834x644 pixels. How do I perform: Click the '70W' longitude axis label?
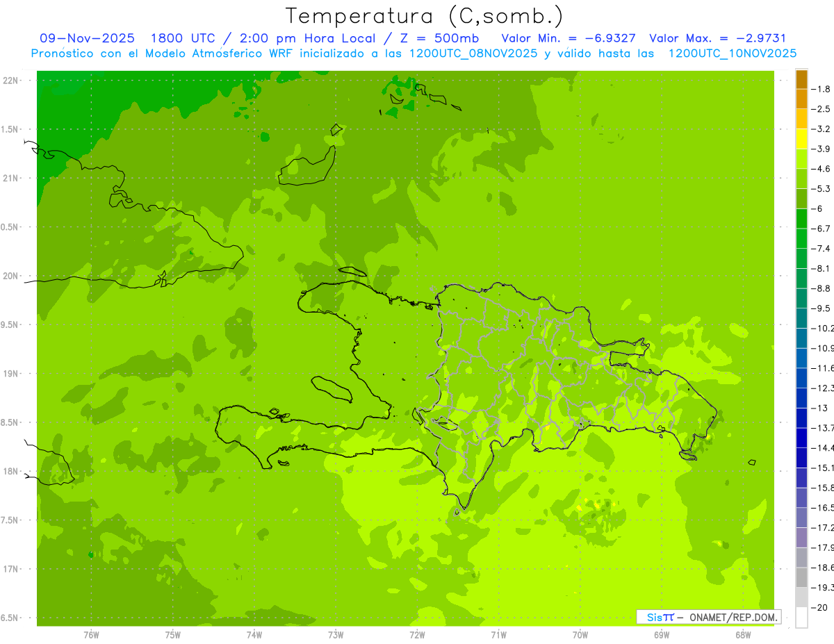pyautogui.click(x=580, y=634)
